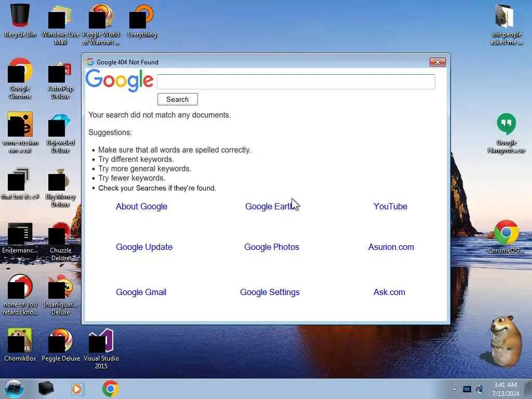Viewport: 532px width, 399px height.
Task: Click the Search button
Action: tap(178, 99)
